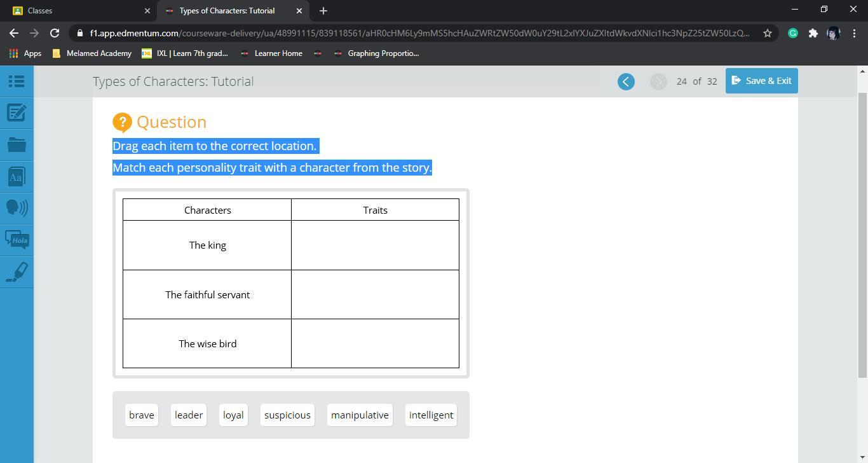Select the highlighter tool in sidebar
This screenshot has width=868, height=463.
(x=17, y=272)
